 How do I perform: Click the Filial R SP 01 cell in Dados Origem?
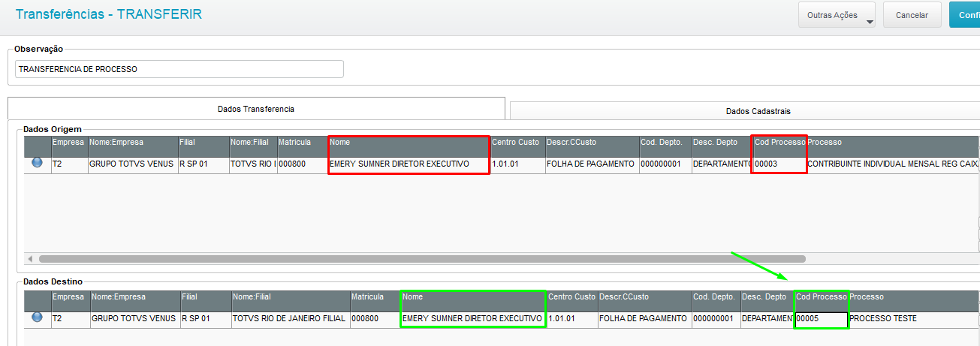click(x=203, y=164)
